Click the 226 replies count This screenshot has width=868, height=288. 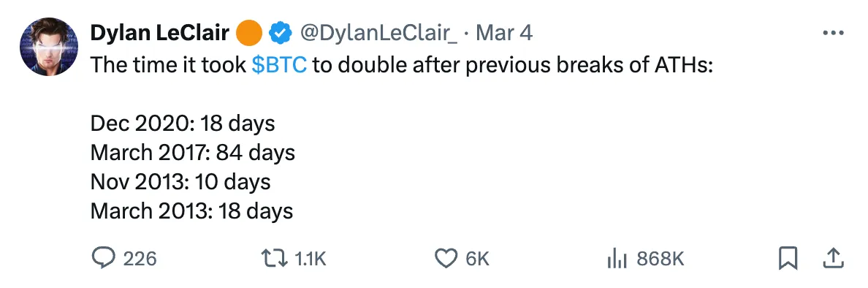coord(140,259)
